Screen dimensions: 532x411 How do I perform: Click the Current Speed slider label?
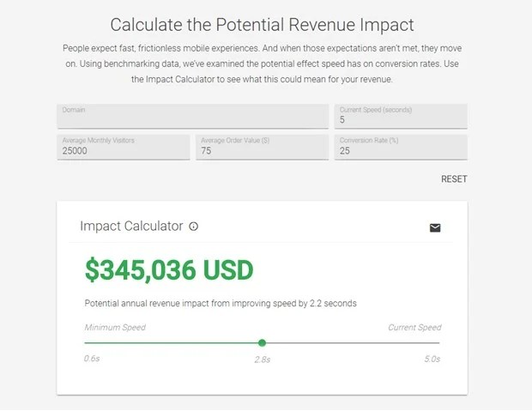point(414,328)
